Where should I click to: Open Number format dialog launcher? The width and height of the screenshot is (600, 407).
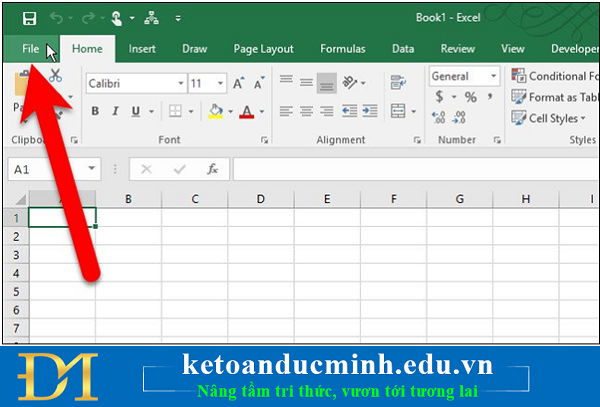click(x=497, y=140)
